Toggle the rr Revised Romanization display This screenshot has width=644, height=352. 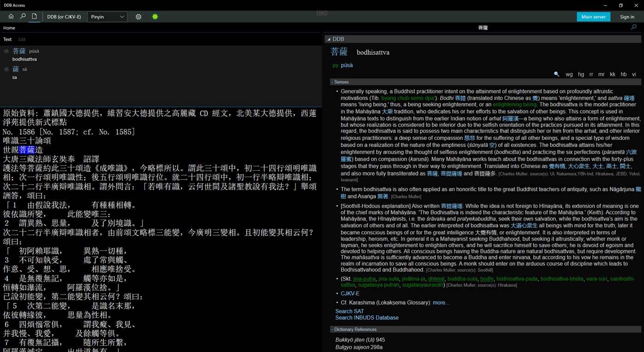(x=591, y=74)
